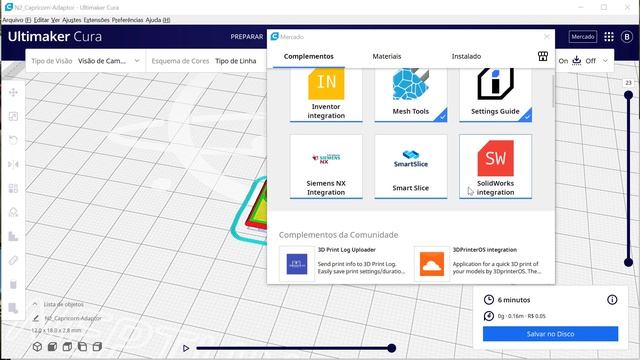Click Salvar no Disco button
This screenshot has height=360, width=640.
(x=550, y=334)
